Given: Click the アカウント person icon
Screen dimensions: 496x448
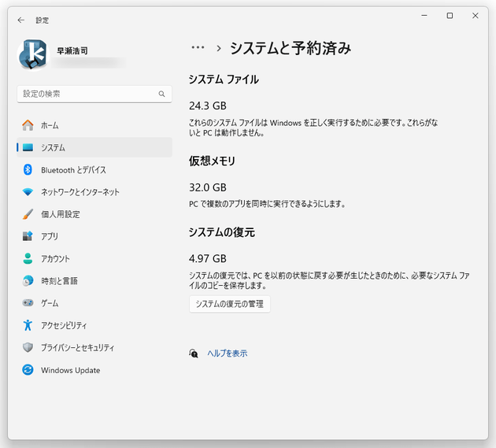Looking at the screenshot, I should 28,258.
